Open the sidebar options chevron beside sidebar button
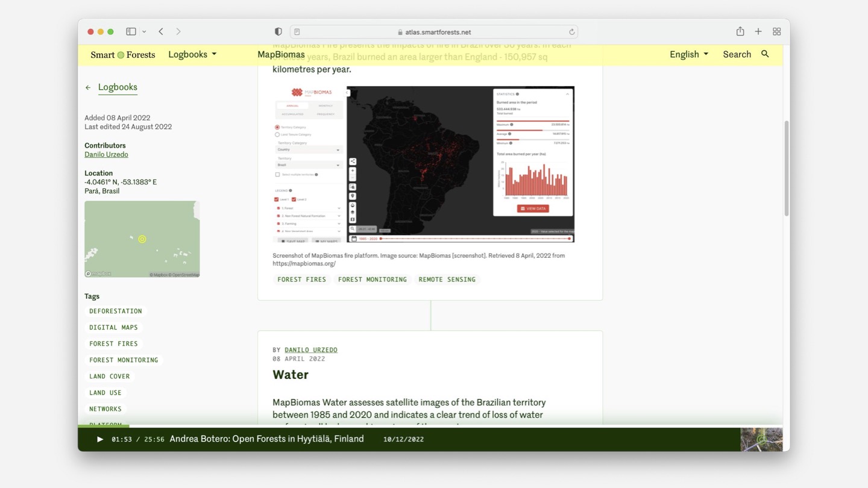 click(144, 31)
